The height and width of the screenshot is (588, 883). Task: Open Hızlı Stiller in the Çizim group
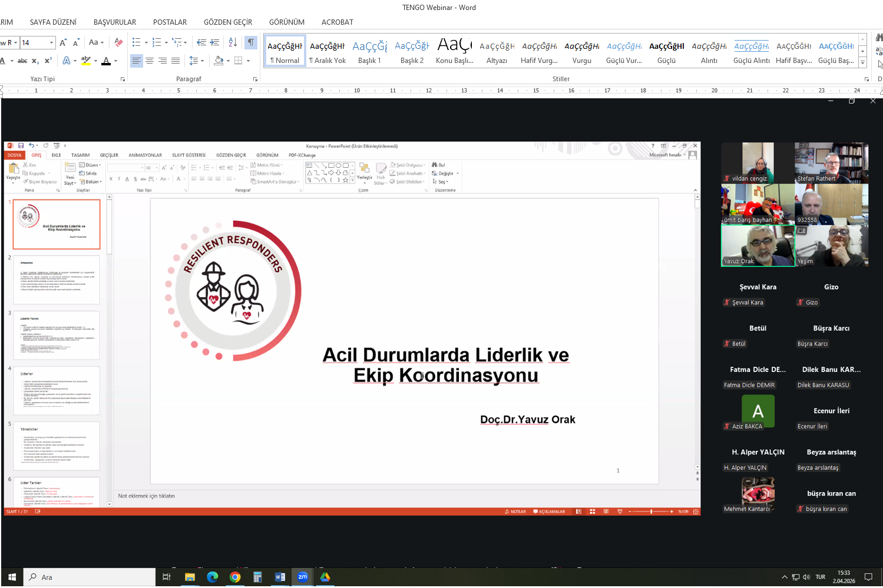click(x=381, y=171)
